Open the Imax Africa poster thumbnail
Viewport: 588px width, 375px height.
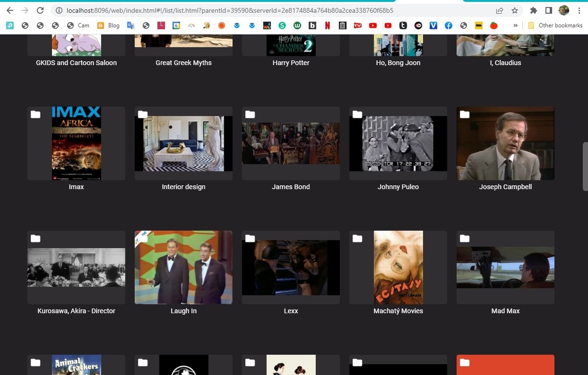coord(76,143)
